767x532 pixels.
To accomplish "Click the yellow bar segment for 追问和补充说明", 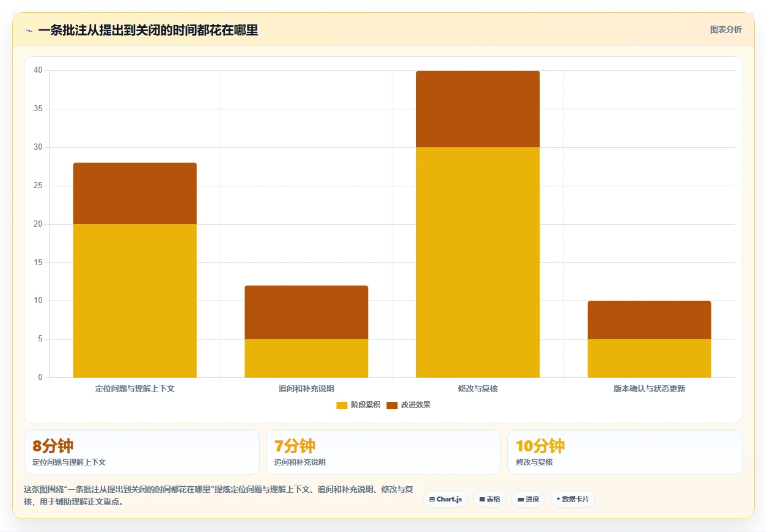I will [x=306, y=358].
